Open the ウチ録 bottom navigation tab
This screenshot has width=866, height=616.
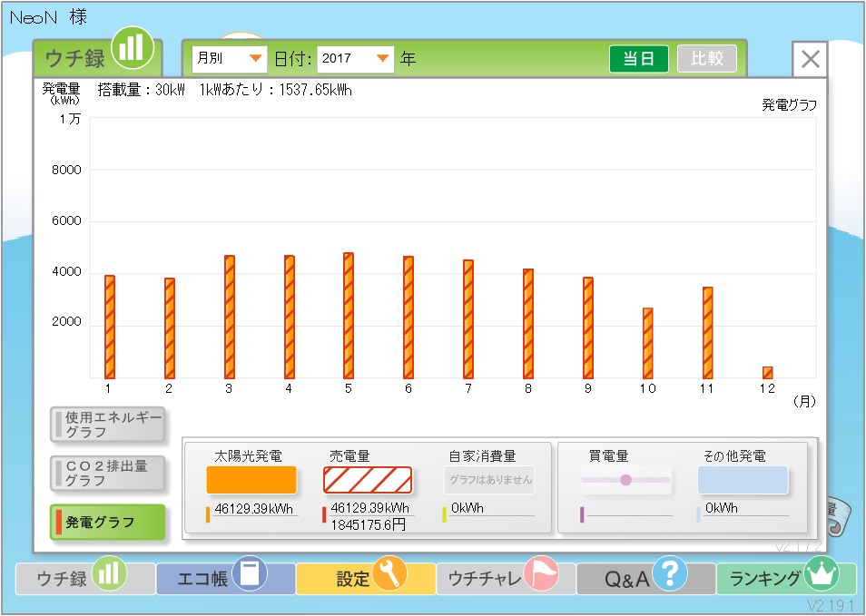(85, 578)
